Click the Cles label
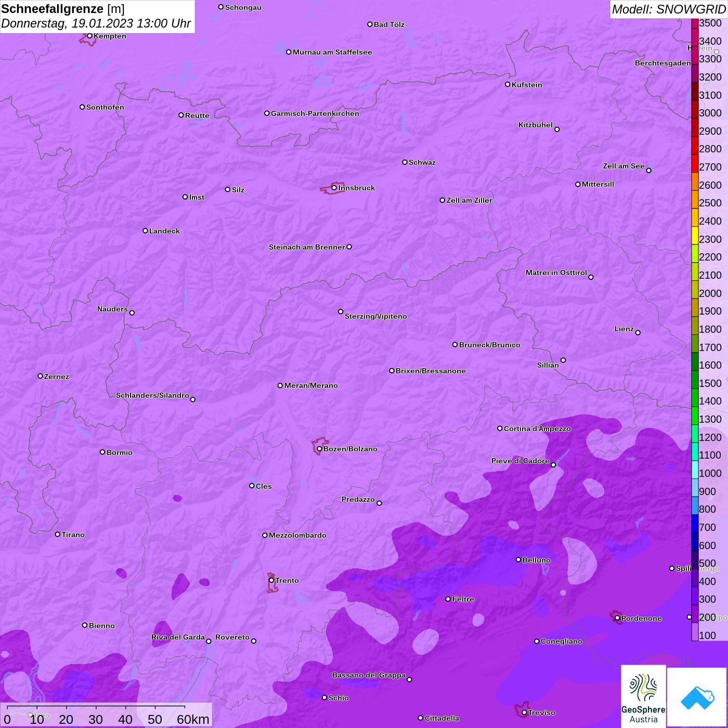Viewport: 728px width, 728px height. 264,486
